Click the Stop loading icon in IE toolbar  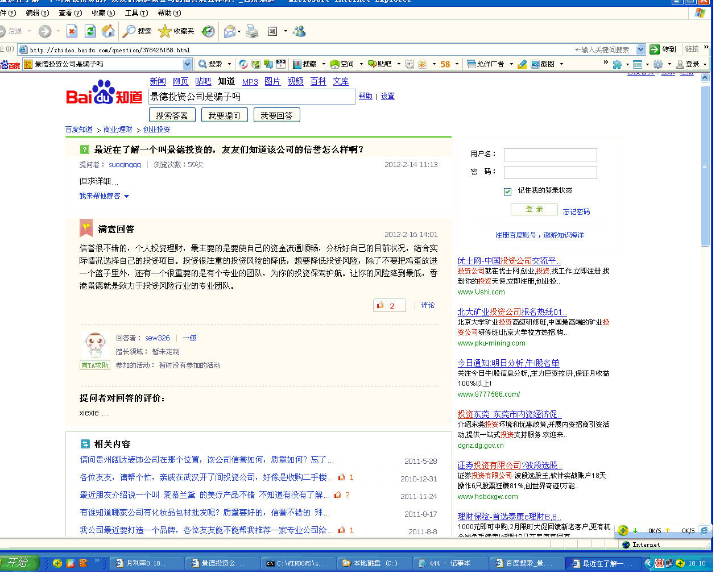(72, 31)
